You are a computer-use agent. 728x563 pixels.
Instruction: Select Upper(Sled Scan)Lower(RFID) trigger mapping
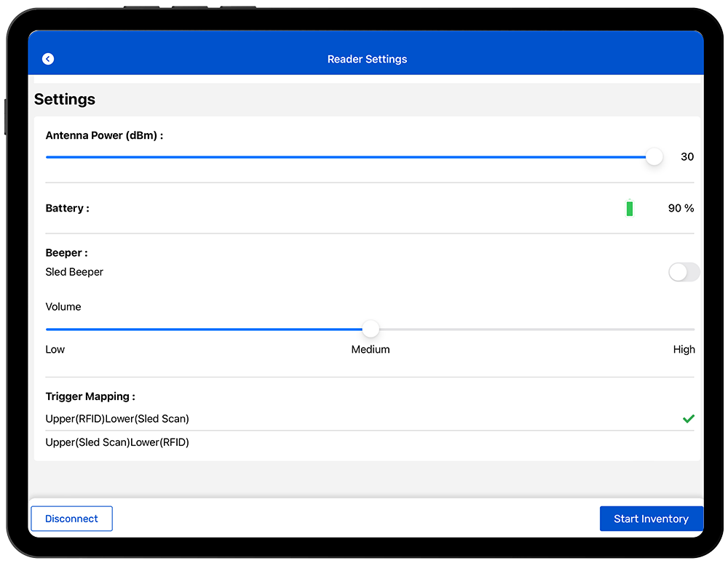(117, 442)
